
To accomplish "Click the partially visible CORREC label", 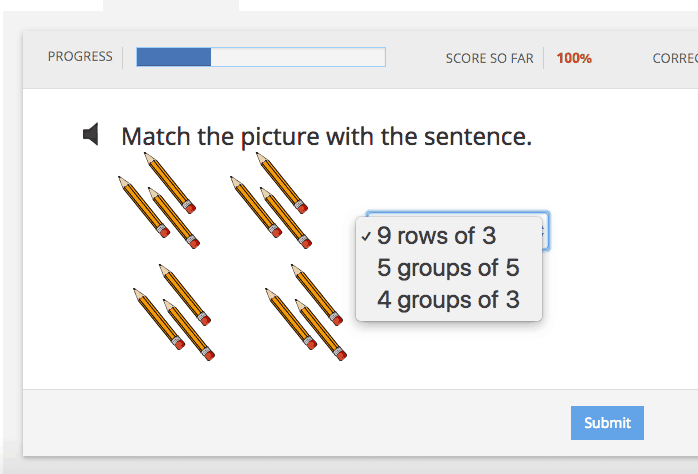I will click(675, 58).
